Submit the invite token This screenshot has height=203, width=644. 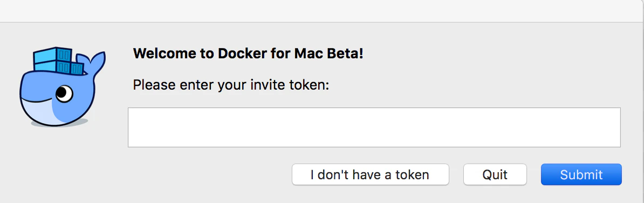[581, 174]
